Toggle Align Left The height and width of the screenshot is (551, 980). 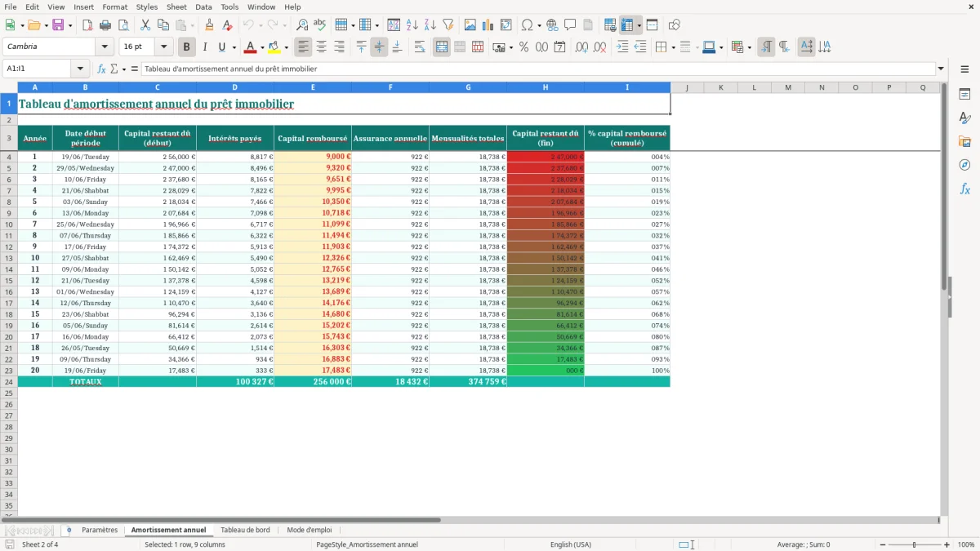[x=303, y=47]
